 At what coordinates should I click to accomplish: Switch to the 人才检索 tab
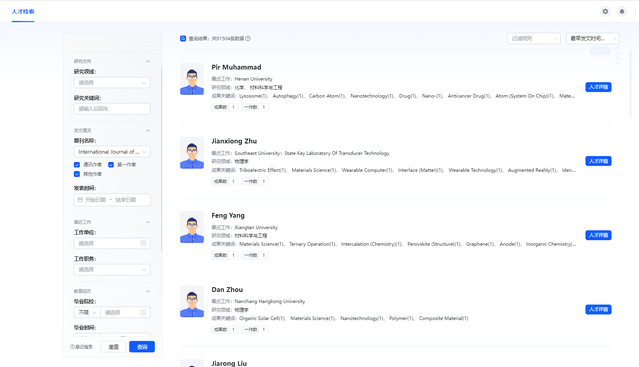23,11
